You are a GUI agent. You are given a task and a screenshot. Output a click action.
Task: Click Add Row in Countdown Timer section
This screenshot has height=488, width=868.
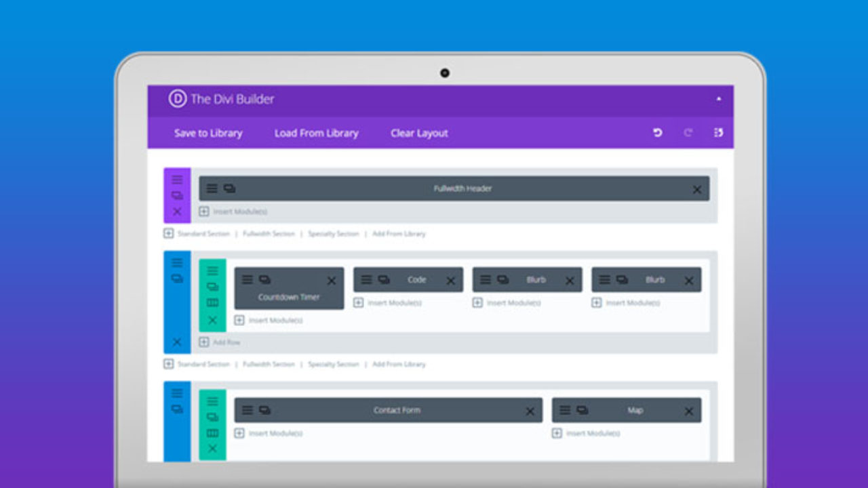coord(220,342)
